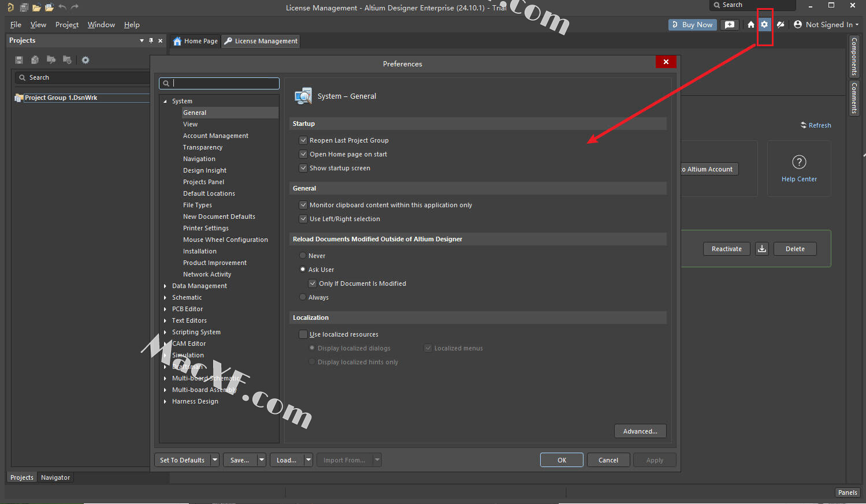The image size is (866, 504).
Task: Click the Save All Documents toolbar icon
Action: 24,8
